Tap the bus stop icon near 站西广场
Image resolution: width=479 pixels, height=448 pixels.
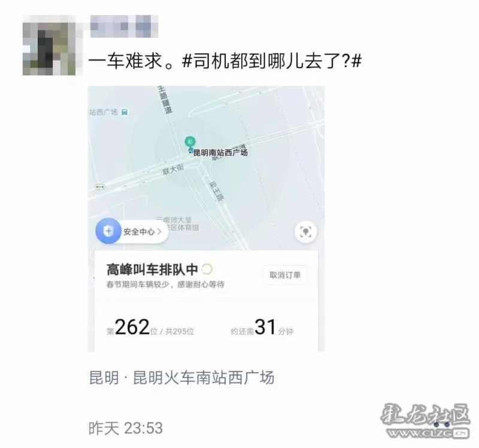[125, 112]
